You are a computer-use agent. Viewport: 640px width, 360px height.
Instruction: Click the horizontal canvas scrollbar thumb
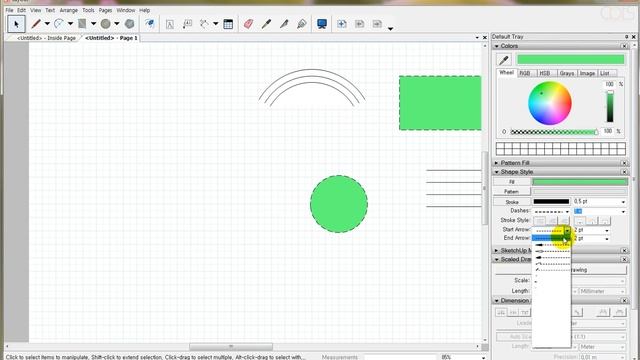(231, 347)
